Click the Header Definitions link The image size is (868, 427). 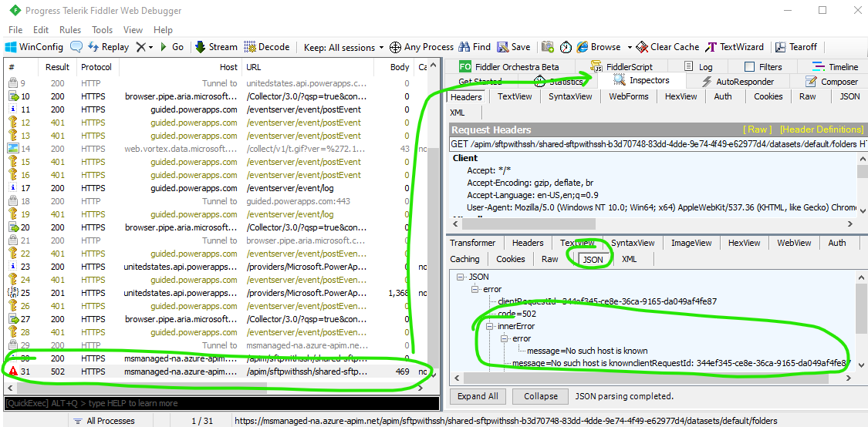(x=822, y=129)
